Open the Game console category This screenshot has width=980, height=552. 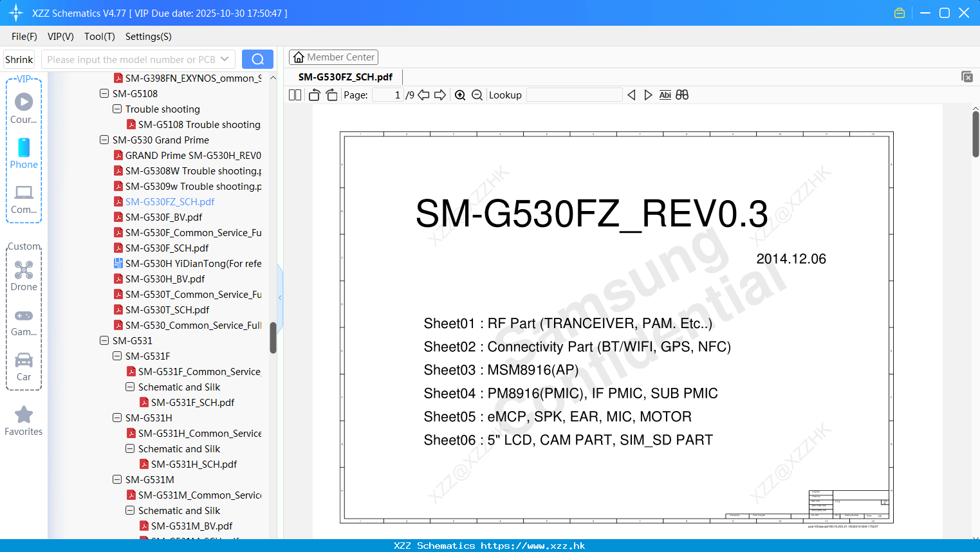pos(24,322)
